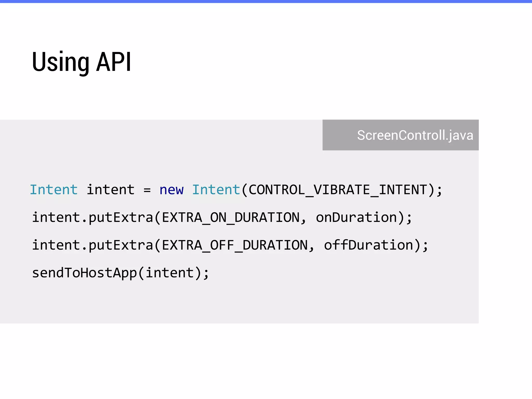Click the CONTROL_VIBRATE_INTENT constant
532x399 pixels.
(338, 190)
